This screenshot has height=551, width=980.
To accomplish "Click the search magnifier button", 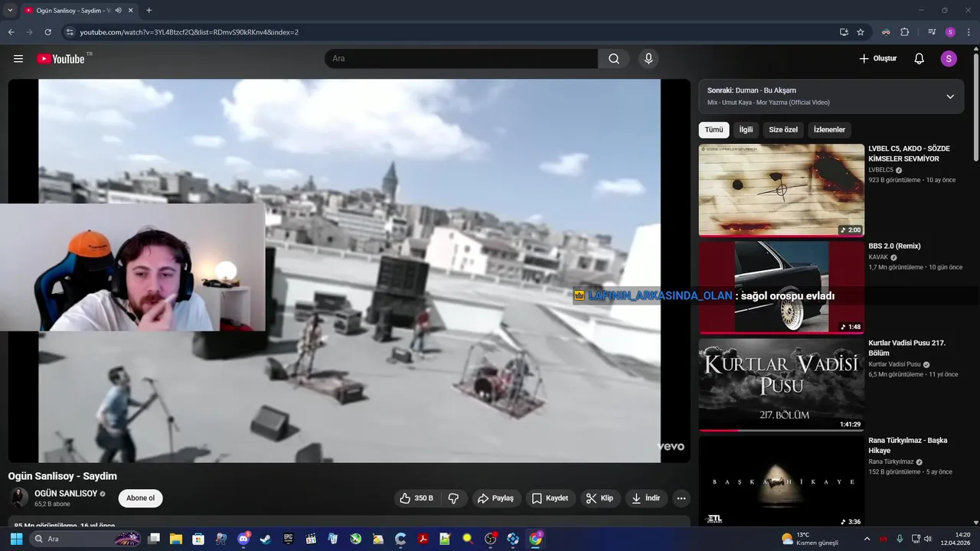I will (x=614, y=59).
